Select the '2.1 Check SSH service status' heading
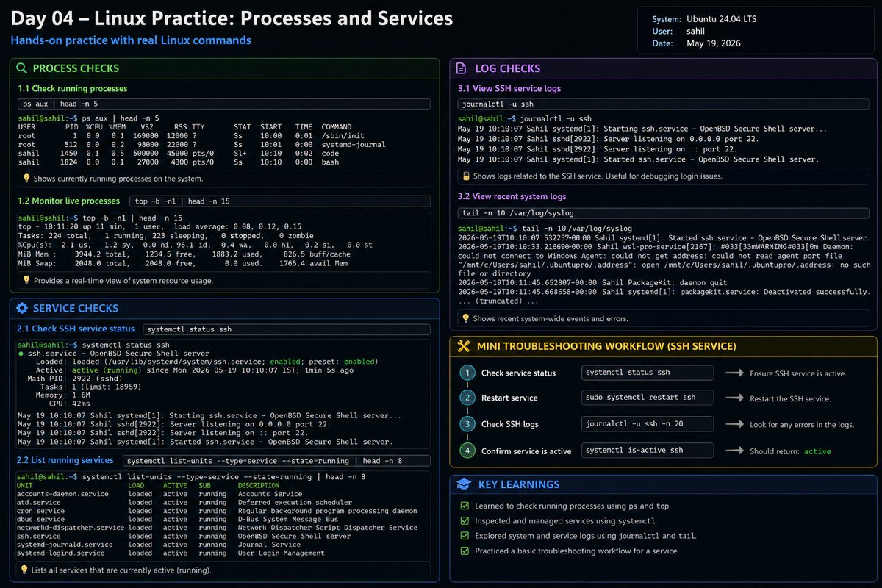 pos(76,329)
